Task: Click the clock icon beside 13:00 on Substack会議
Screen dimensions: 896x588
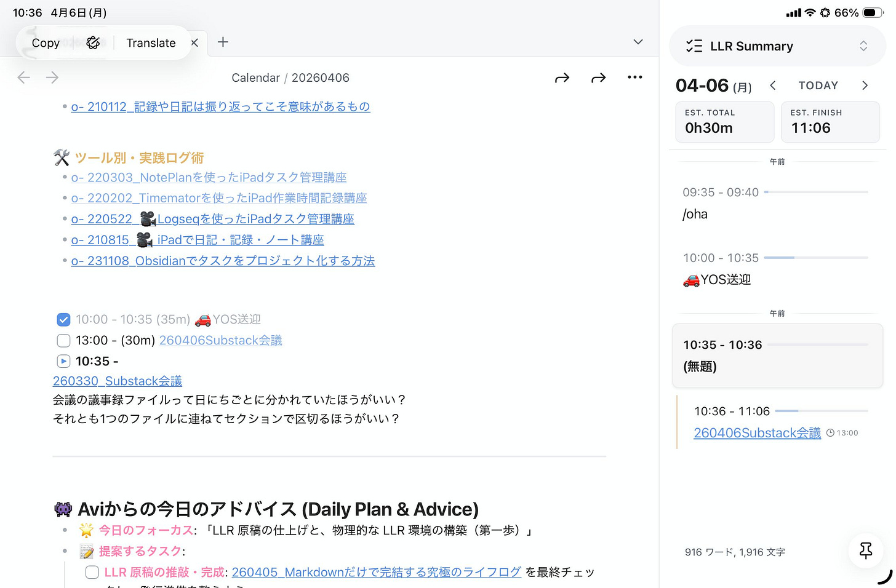Action: [x=832, y=432]
